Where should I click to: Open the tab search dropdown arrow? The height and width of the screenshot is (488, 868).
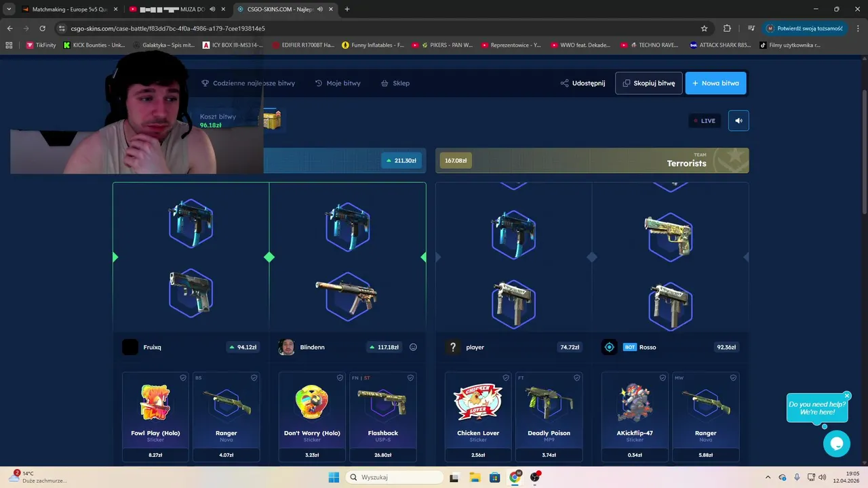(x=9, y=9)
